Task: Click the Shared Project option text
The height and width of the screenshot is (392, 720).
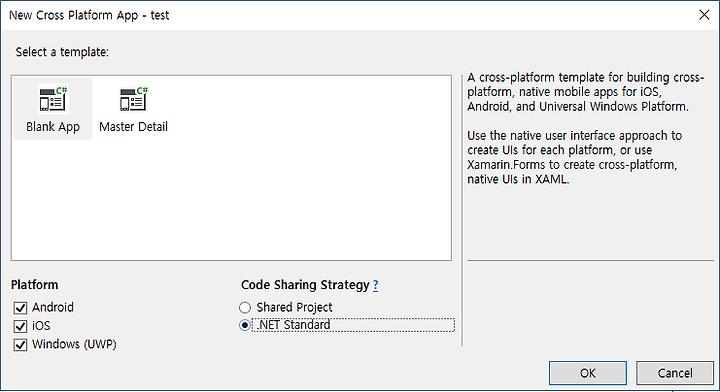Action: pos(294,307)
